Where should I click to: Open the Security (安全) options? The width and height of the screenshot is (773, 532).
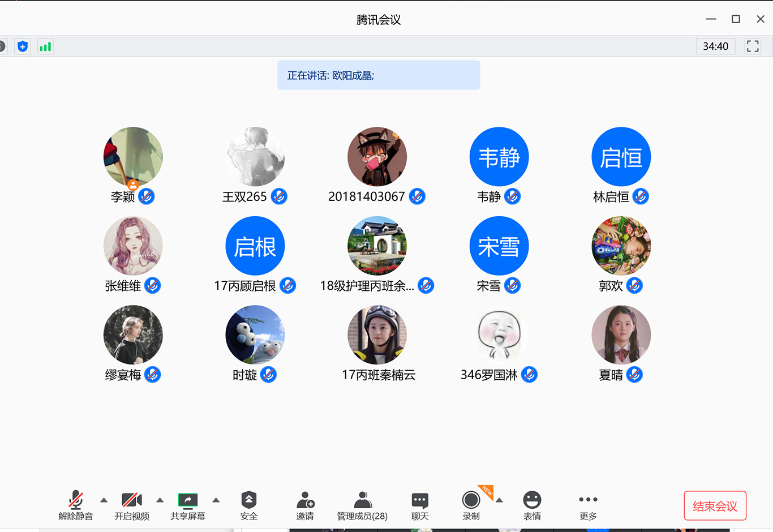(x=248, y=505)
